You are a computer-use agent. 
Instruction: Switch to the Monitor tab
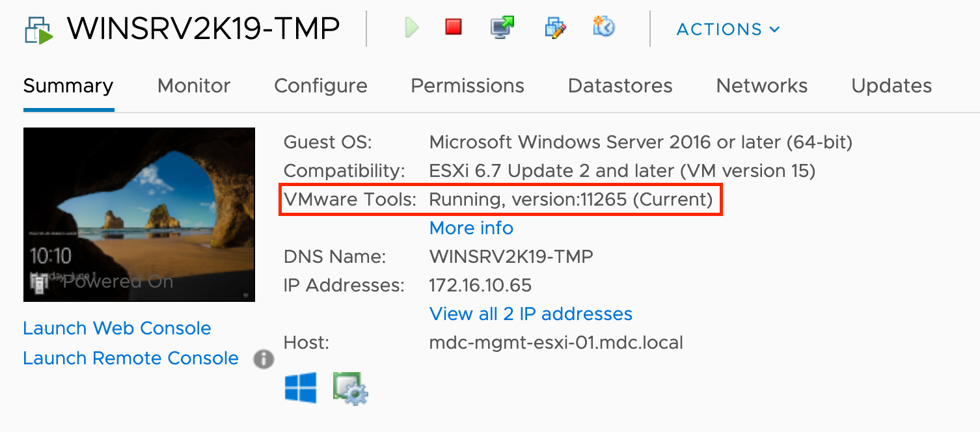(194, 86)
